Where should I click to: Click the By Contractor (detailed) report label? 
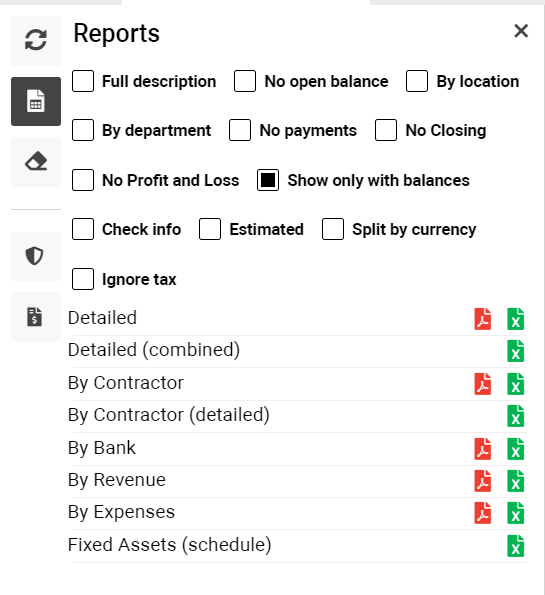point(169,415)
